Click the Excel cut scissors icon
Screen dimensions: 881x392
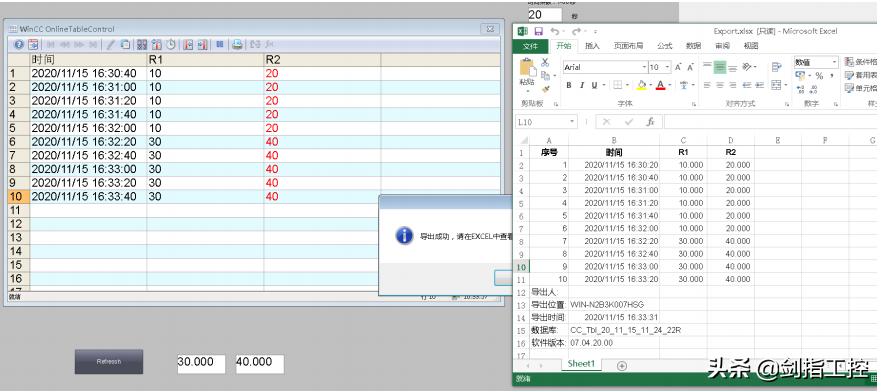[x=545, y=62]
